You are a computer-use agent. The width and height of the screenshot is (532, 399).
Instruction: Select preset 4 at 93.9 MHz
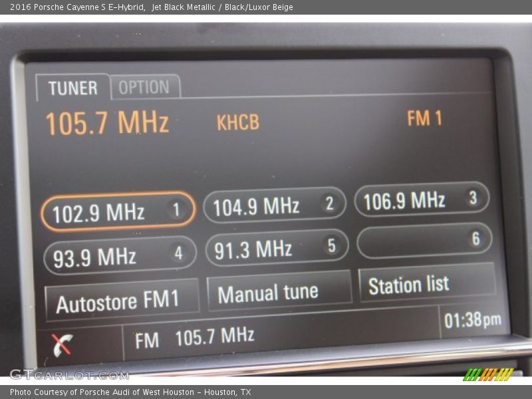(120, 255)
